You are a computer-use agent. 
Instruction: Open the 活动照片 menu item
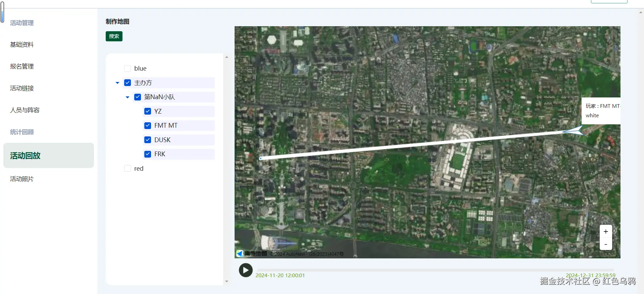[x=22, y=179]
